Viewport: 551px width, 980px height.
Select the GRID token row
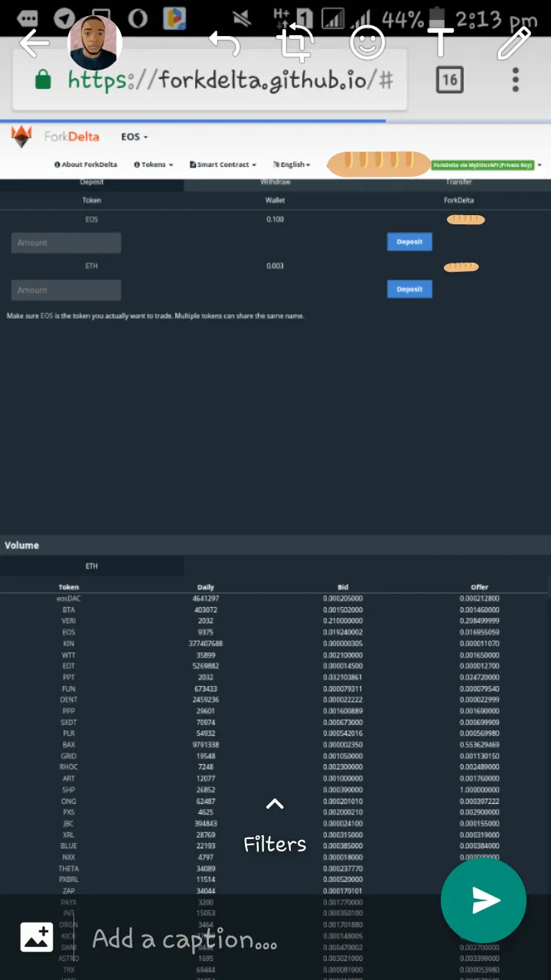[x=275, y=756]
